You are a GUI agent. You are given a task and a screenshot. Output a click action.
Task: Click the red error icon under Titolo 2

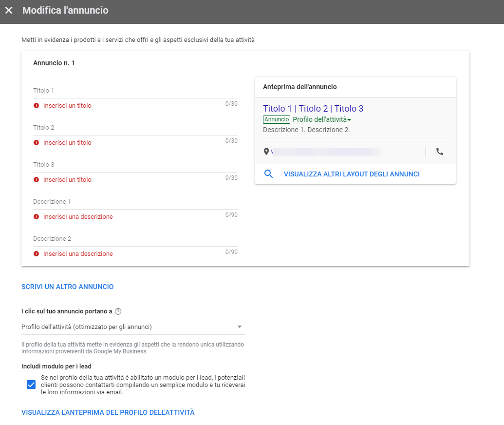37,142
